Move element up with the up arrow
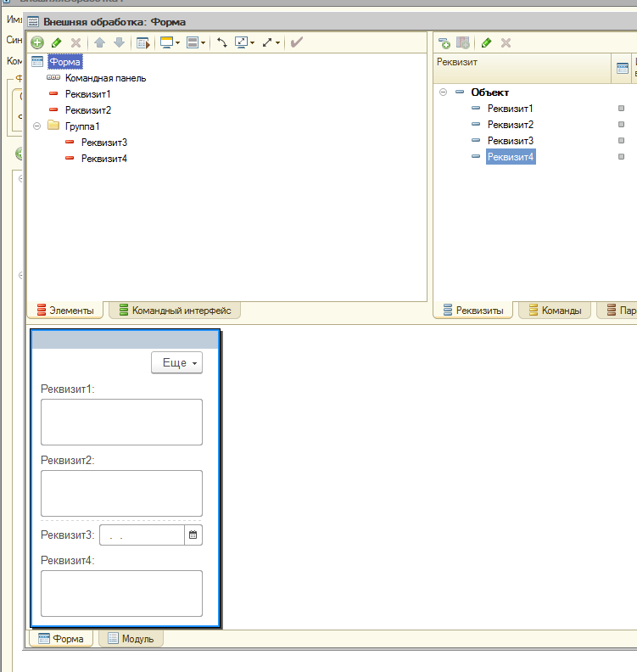 click(99, 42)
